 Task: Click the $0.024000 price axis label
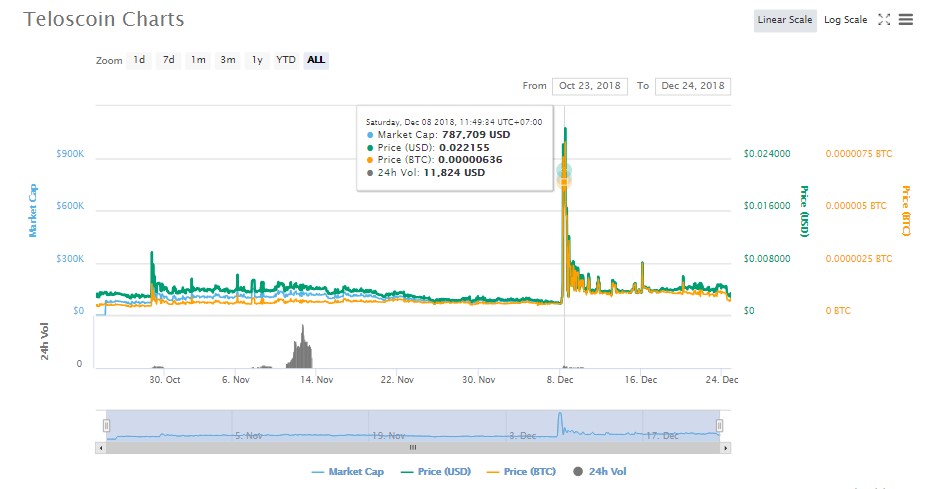(767, 154)
